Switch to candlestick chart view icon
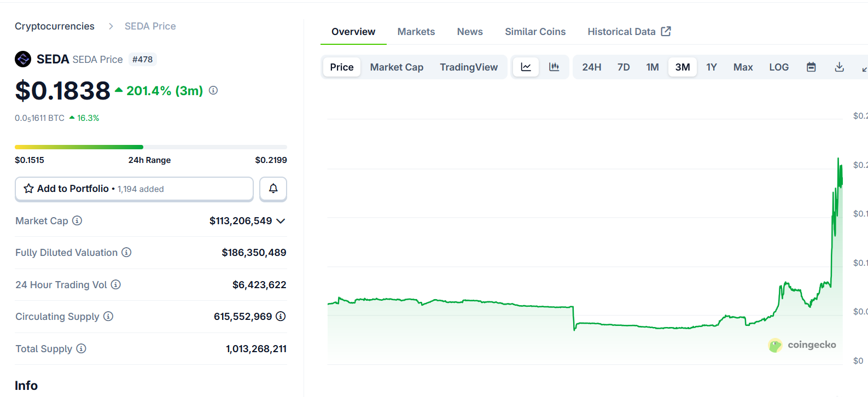 554,67
